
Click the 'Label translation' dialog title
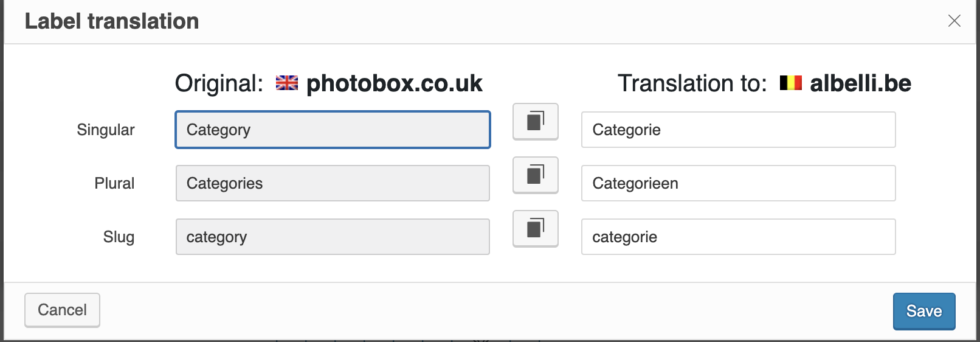click(x=112, y=21)
